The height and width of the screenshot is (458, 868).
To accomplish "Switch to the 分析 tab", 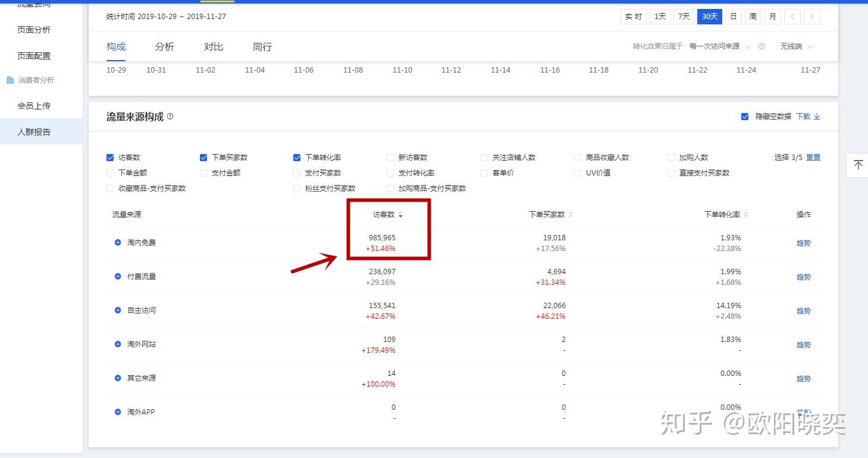I will coord(165,46).
